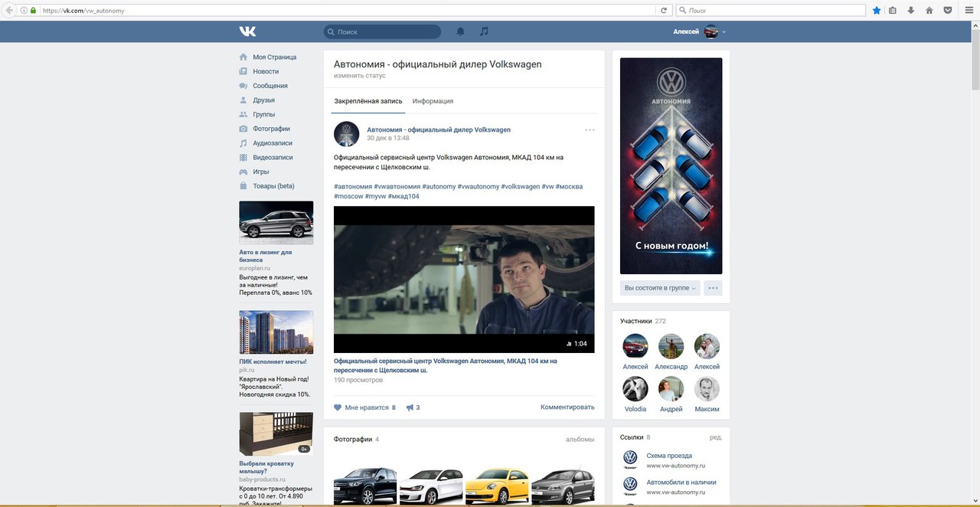Click ред. to edit Ссылки

[715, 437]
